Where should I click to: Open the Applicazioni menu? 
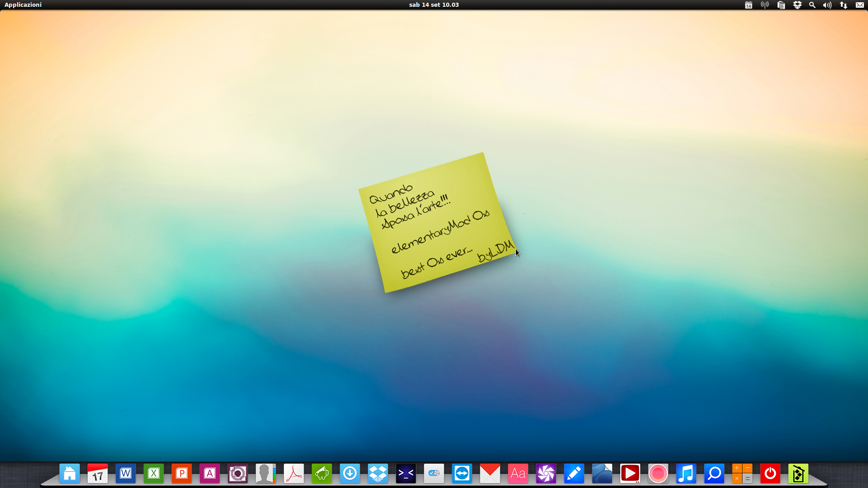pos(23,5)
